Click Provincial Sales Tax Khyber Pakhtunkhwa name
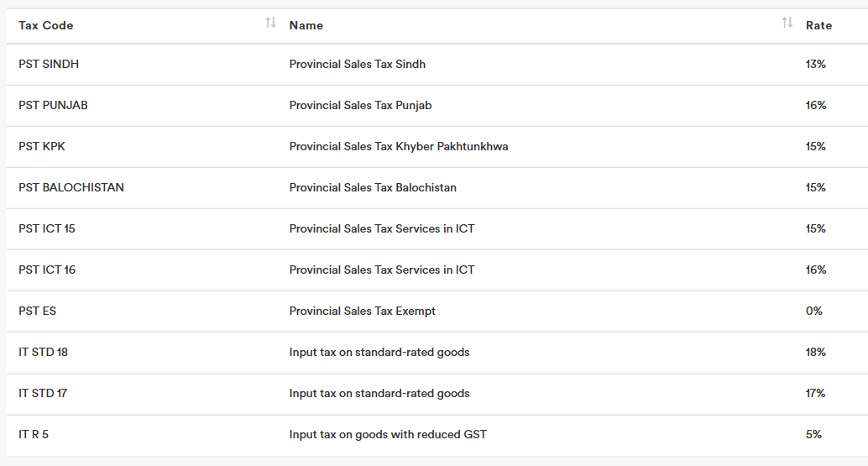 click(399, 146)
